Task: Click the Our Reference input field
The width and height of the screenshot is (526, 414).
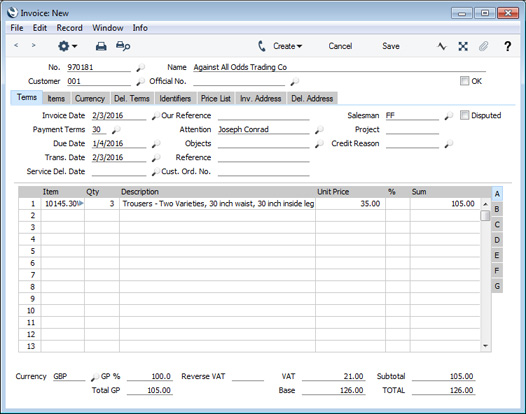Action: [x=263, y=116]
